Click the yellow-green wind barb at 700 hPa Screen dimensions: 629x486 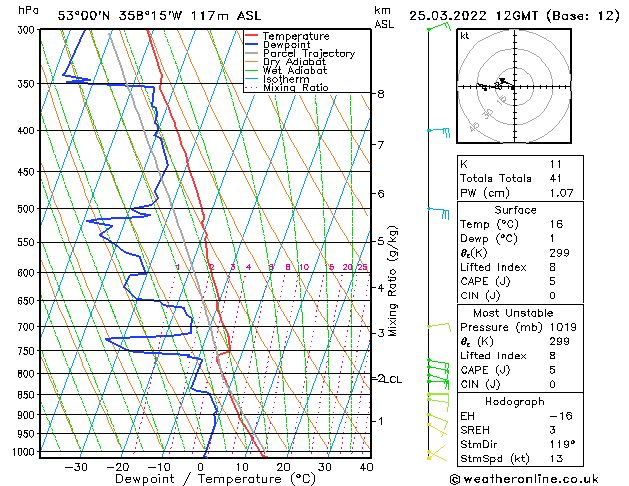[x=439, y=327]
